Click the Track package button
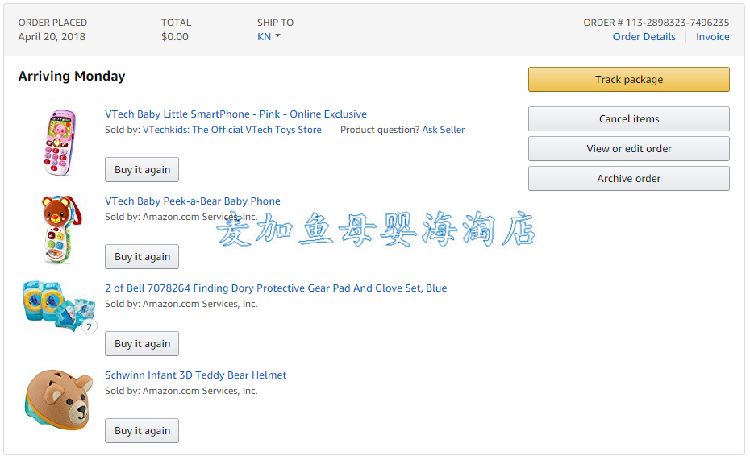This screenshot has width=750, height=456. (629, 79)
